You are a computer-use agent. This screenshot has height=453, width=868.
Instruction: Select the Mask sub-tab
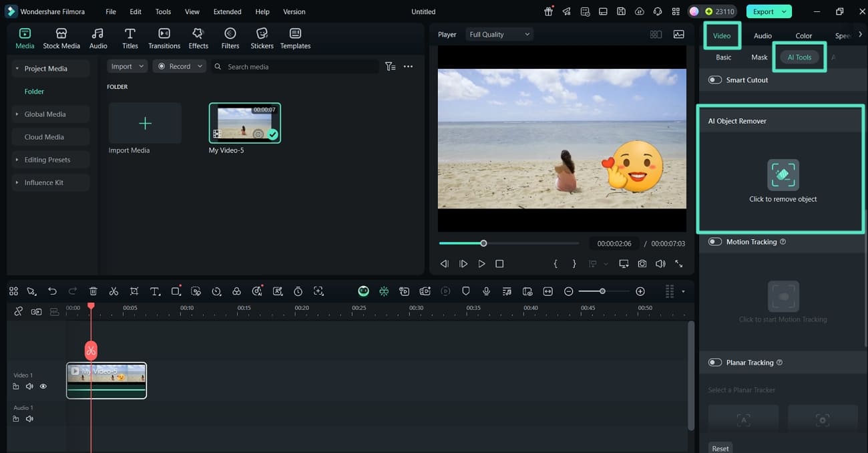[x=759, y=57]
